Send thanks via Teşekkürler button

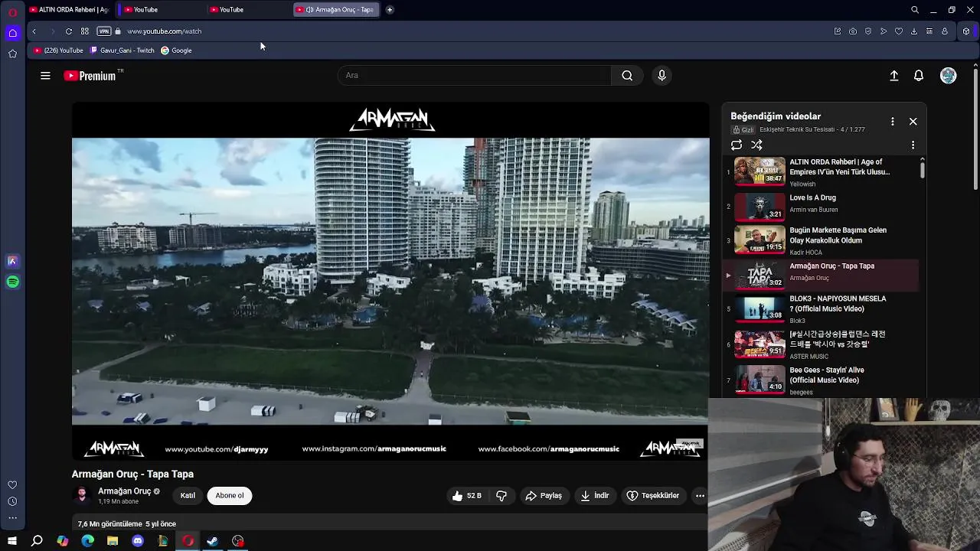coord(653,496)
